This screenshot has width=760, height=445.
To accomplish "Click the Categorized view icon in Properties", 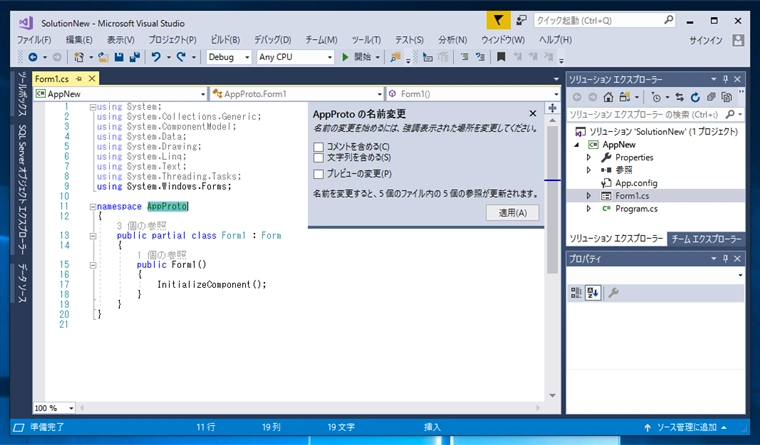I will [577, 292].
